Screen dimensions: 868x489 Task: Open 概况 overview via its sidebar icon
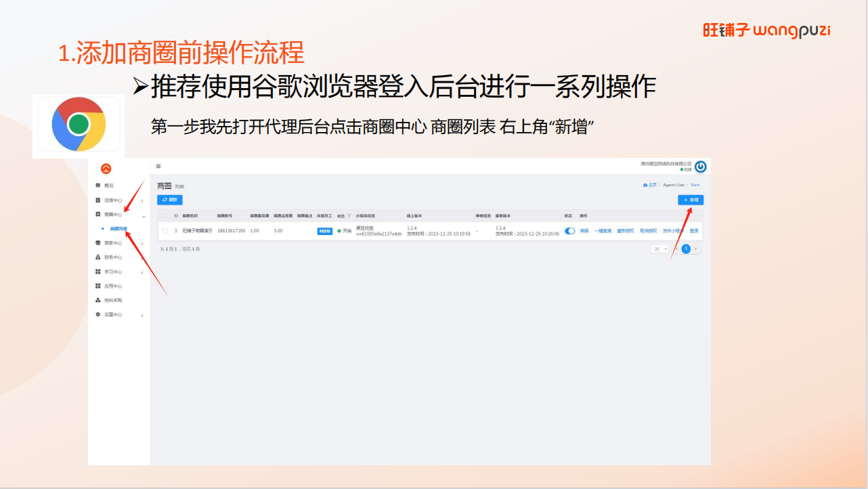pyautogui.click(x=98, y=185)
